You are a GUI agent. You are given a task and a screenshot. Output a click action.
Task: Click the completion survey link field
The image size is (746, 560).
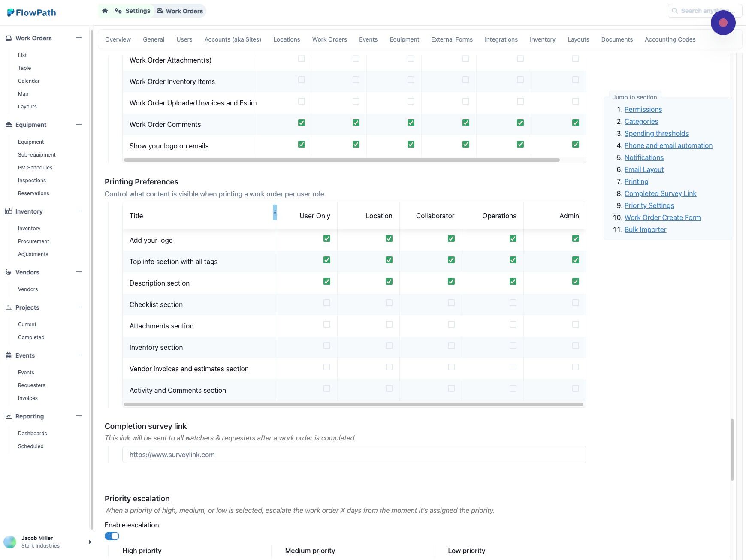click(x=354, y=455)
